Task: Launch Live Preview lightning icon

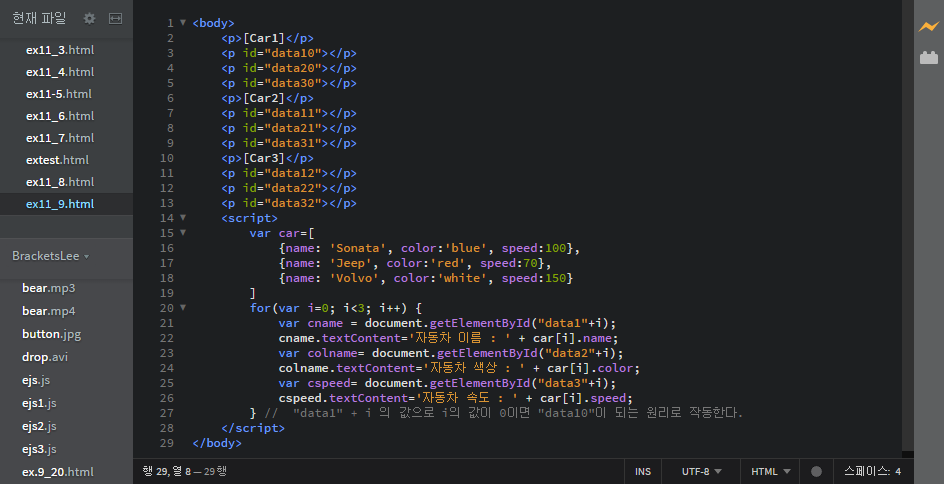Action: pos(928,26)
